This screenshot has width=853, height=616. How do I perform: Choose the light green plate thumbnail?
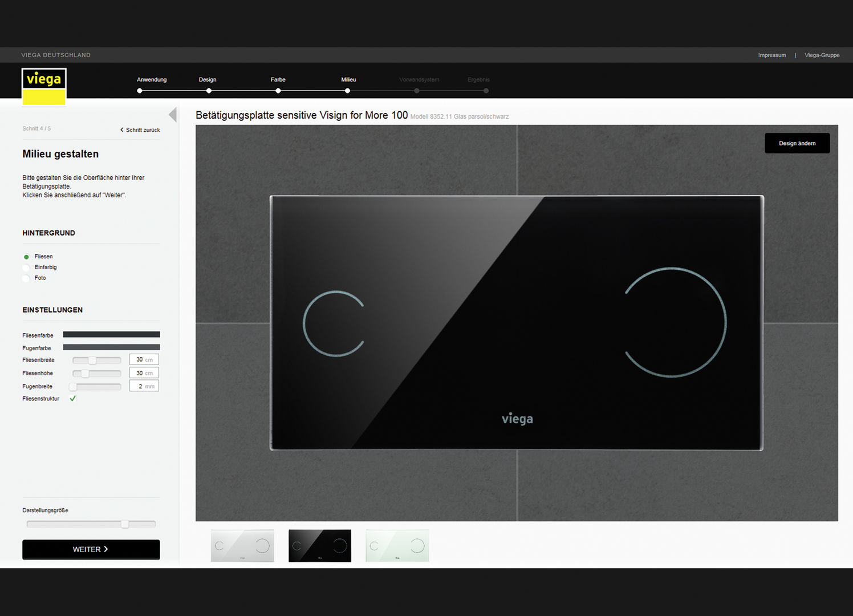(x=397, y=546)
